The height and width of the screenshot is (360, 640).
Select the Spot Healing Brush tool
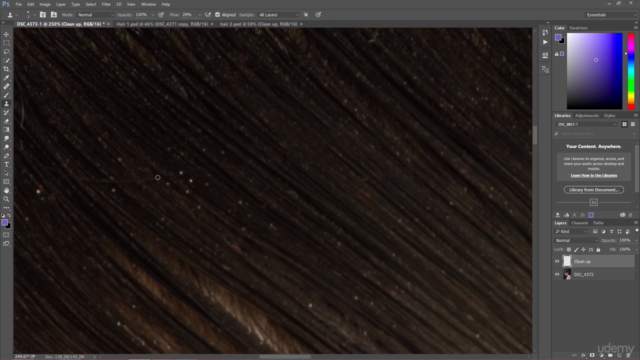6,87
